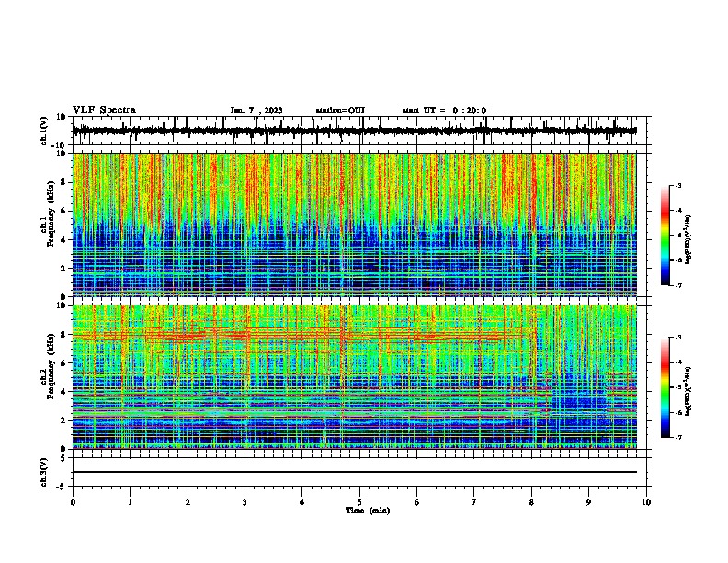This screenshot has height=563, width=728.
Task: Select the date text "Jan. 7, 2023"
Action: (256, 110)
